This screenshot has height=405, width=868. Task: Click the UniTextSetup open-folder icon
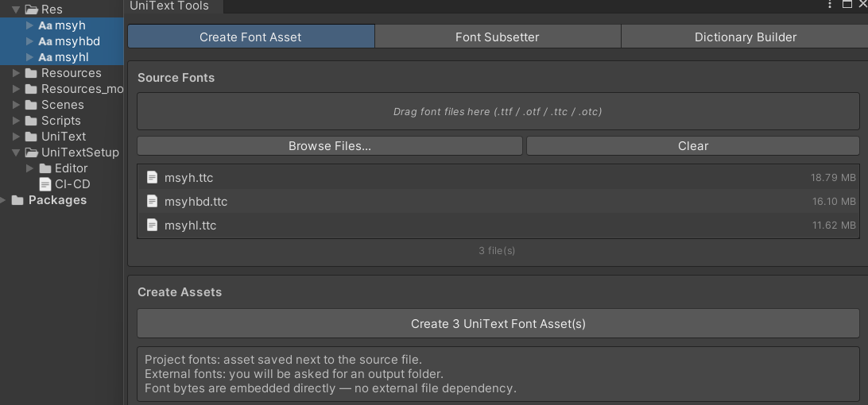[x=32, y=152]
